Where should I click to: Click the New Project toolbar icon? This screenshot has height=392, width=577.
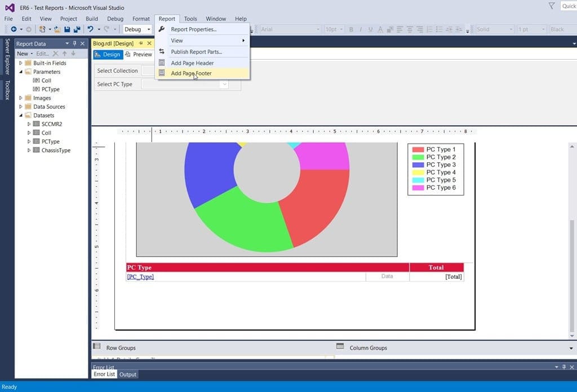click(x=42, y=29)
